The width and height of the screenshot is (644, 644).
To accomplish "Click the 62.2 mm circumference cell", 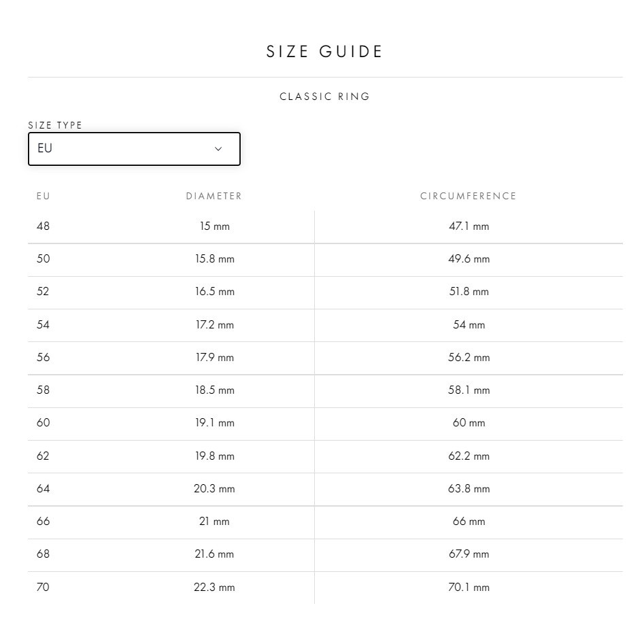I will pyautogui.click(x=469, y=456).
